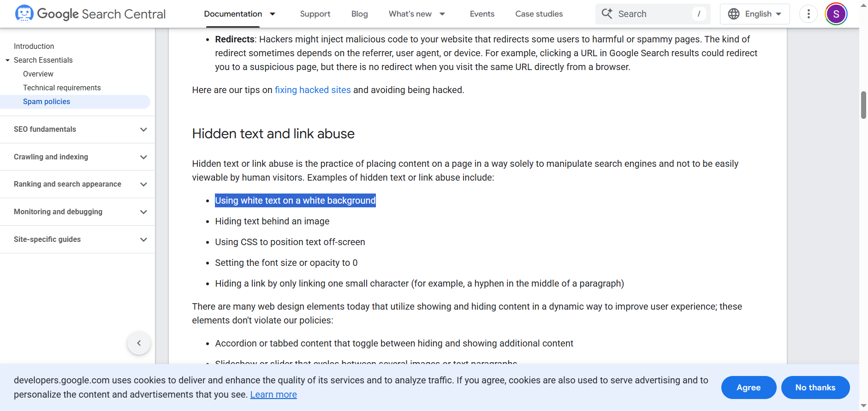The image size is (868, 411).
Task: Select Technical requirements in sidebar
Action: point(62,88)
